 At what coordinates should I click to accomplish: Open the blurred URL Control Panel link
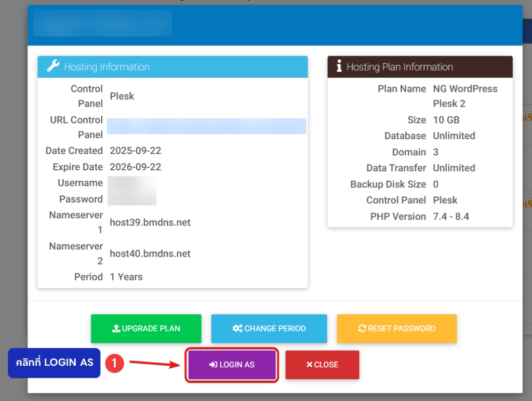tap(206, 127)
